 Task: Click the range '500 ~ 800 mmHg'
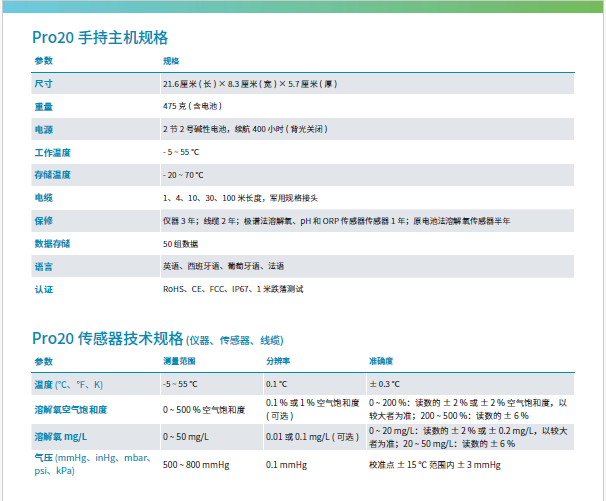coord(196,465)
